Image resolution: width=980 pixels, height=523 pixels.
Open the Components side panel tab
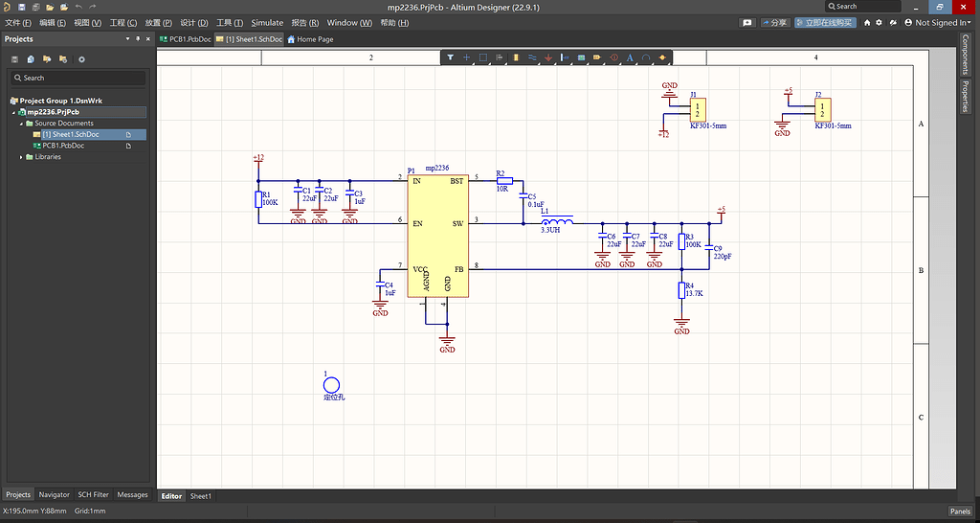click(965, 54)
